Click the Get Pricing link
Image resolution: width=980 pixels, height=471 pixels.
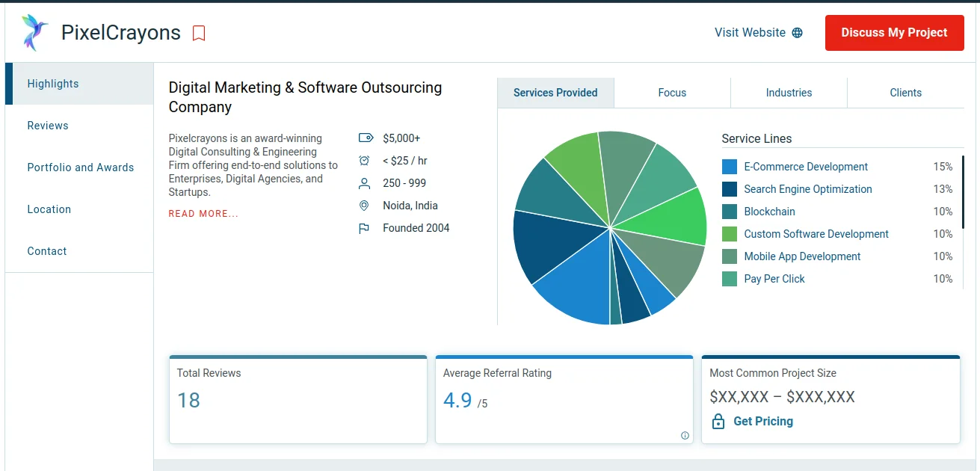coord(763,421)
